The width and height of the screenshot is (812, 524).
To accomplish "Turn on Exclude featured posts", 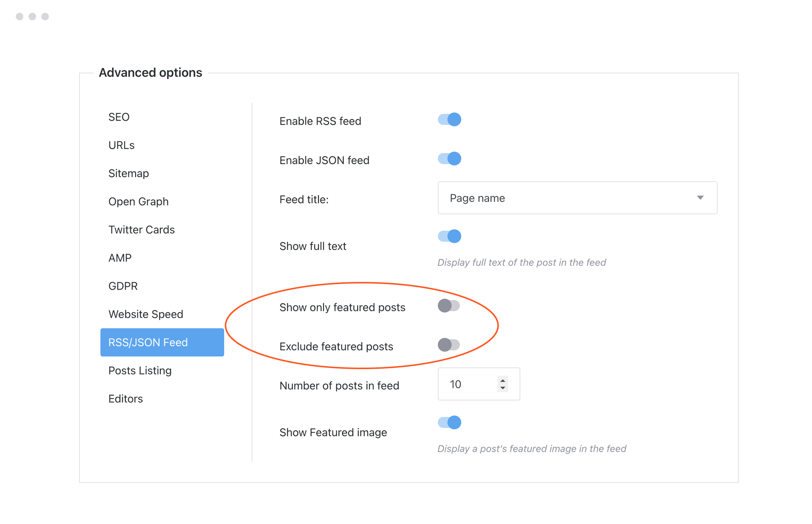I will click(x=449, y=345).
